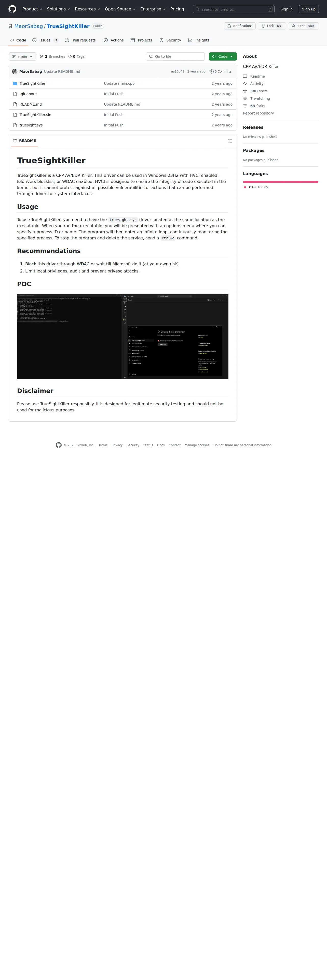View 380 stars link
This screenshot has width=327, height=980.
click(x=255, y=91)
